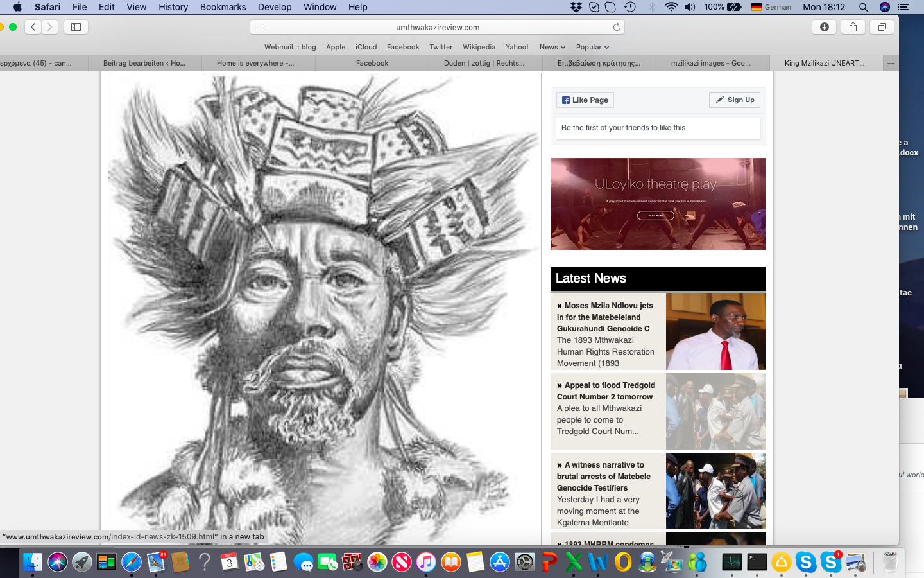Open Reader view icon in address bar
This screenshot has width=924, height=578.
pos(259,27)
